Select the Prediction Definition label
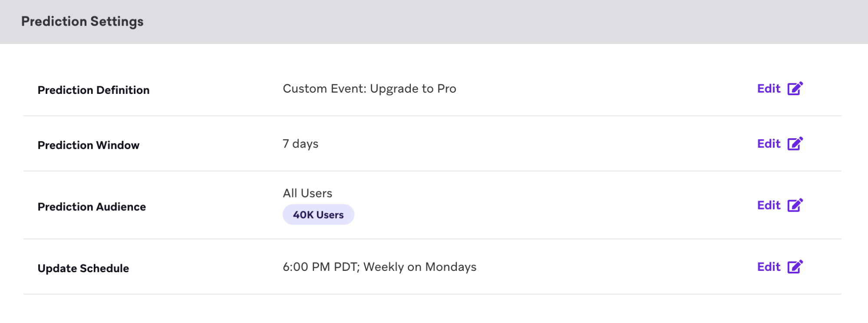 click(x=93, y=90)
